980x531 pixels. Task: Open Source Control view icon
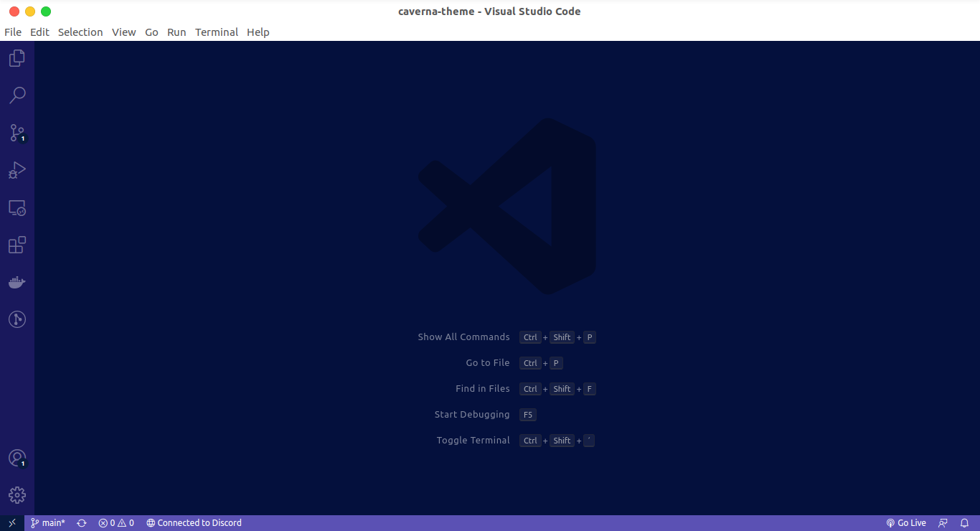point(17,133)
